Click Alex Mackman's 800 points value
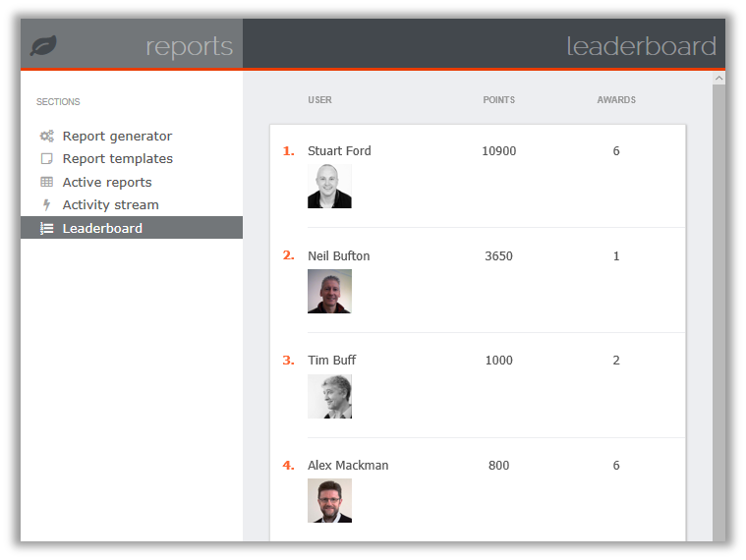This screenshot has width=746, height=560. 498,465
